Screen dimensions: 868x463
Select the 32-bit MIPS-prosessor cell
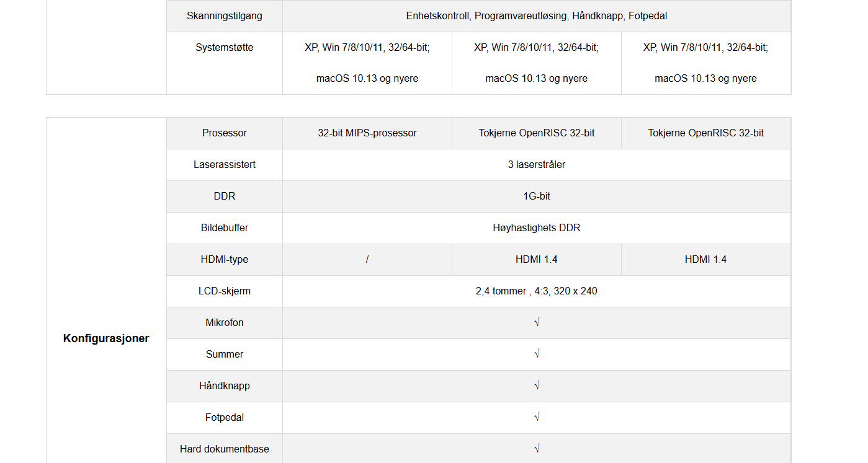pyautogui.click(x=367, y=133)
